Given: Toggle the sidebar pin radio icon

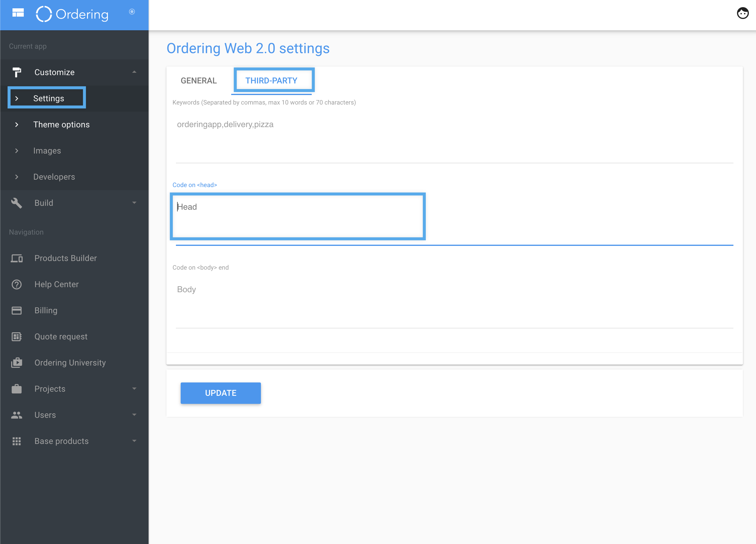Looking at the screenshot, I should 132,12.
